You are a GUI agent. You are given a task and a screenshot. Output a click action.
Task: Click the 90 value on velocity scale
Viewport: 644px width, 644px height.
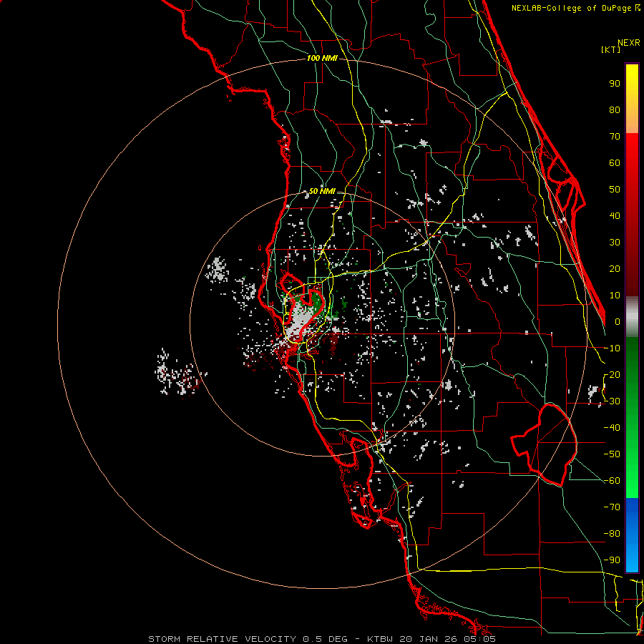(x=615, y=84)
